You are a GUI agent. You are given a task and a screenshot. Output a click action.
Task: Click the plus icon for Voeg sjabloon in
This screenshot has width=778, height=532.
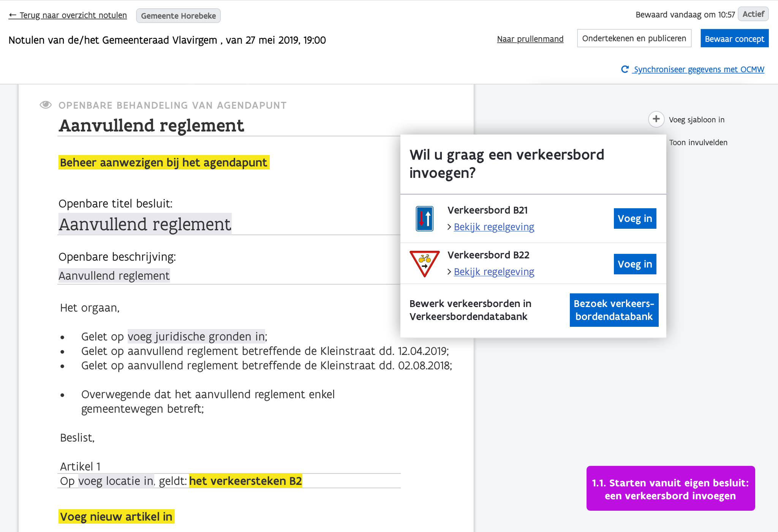click(656, 119)
